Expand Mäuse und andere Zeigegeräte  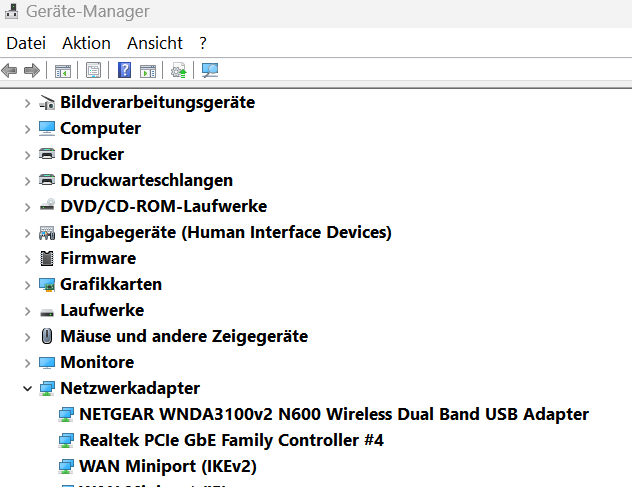27,336
